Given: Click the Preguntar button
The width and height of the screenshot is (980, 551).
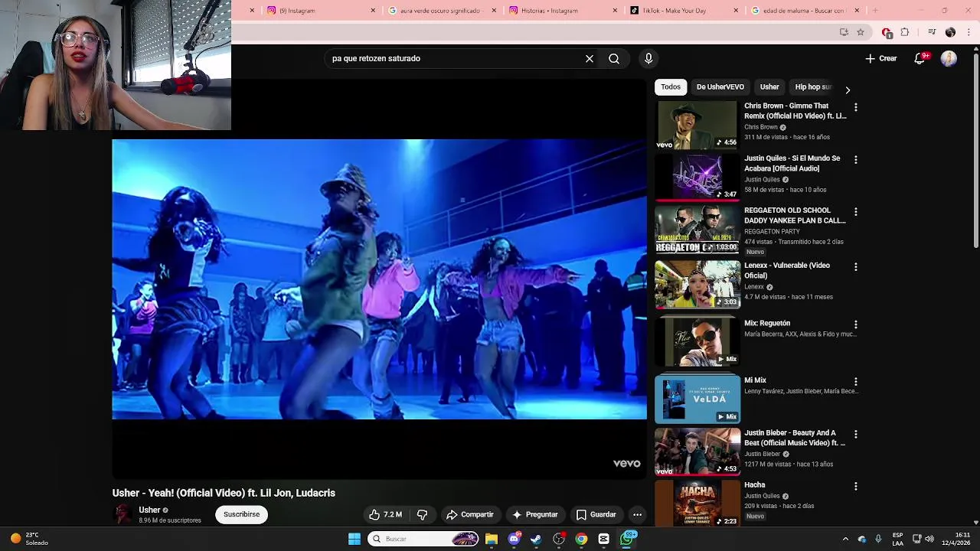Looking at the screenshot, I should [535, 515].
